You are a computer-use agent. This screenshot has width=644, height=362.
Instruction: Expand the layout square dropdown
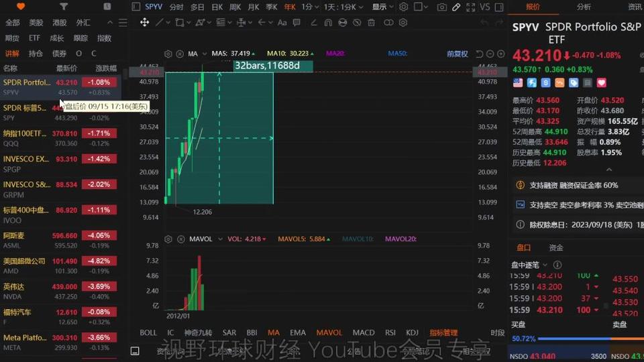tap(421, 7)
